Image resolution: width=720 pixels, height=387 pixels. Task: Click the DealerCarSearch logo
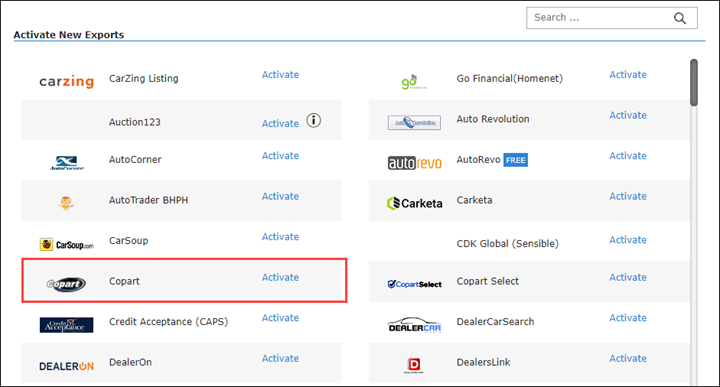(x=415, y=325)
